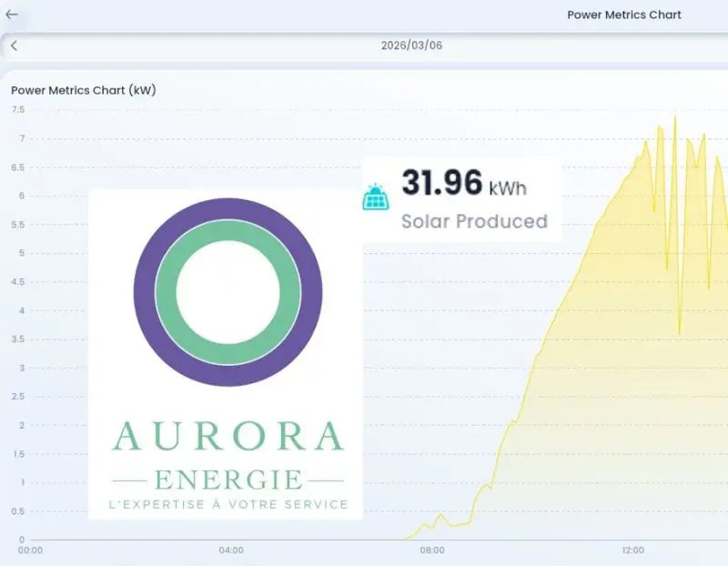
Task: Click the 12:00 label on the time axis
Action: click(632, 551)
